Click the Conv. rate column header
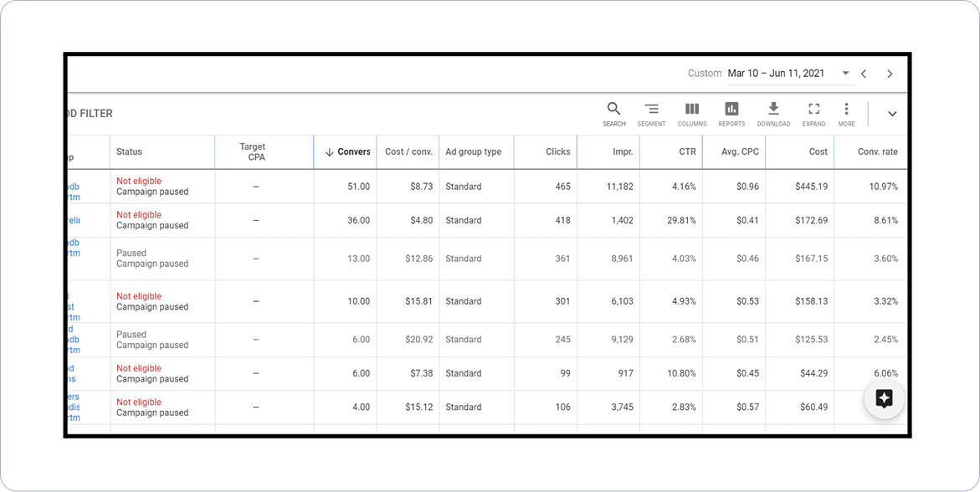The width and height of the screenshot is (980, 492). pos(877,152)
